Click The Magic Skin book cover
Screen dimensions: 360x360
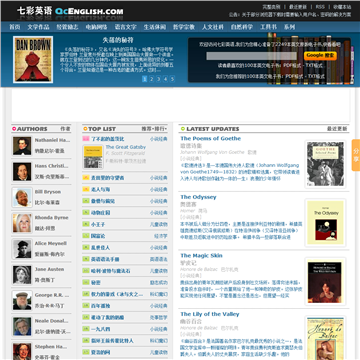(325, 281)
